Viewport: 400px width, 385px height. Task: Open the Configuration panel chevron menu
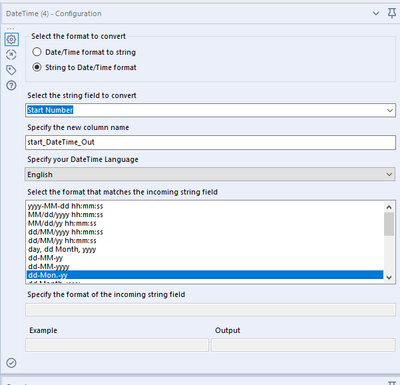click(376, 14)
